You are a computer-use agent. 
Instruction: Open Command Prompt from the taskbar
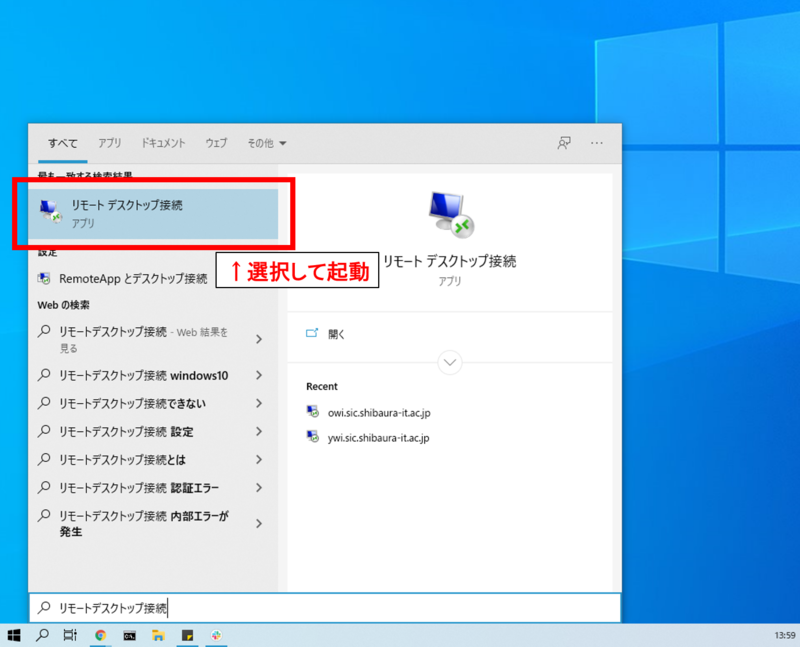130,636
